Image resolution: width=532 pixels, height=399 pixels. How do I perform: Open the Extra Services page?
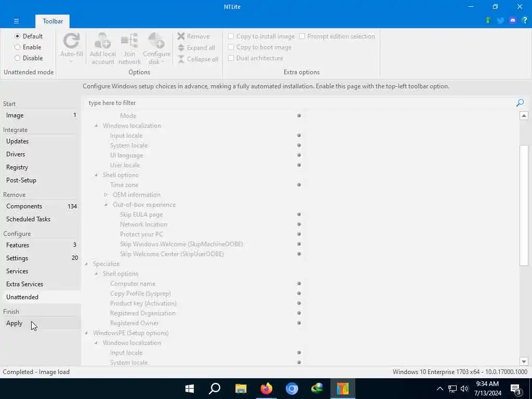41,284
